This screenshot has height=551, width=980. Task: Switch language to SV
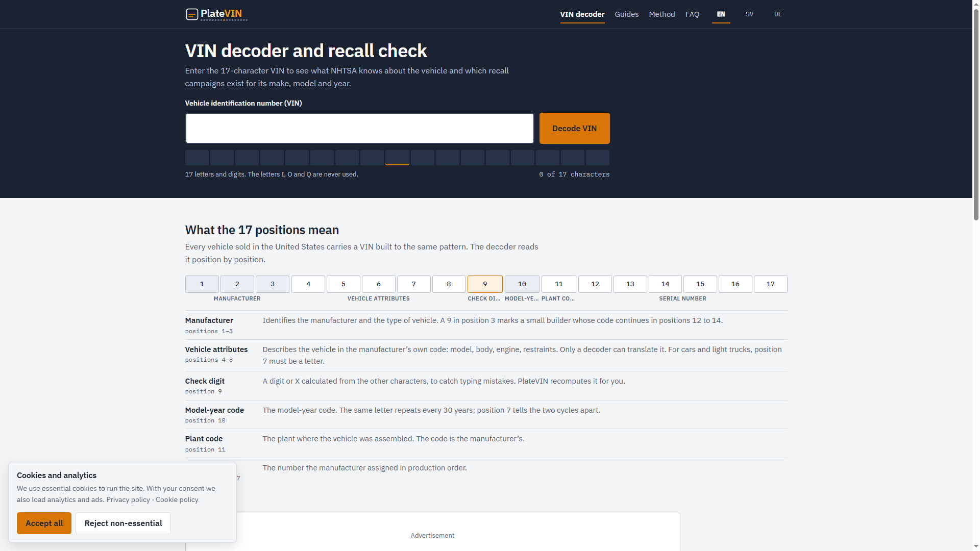(749, 14)
